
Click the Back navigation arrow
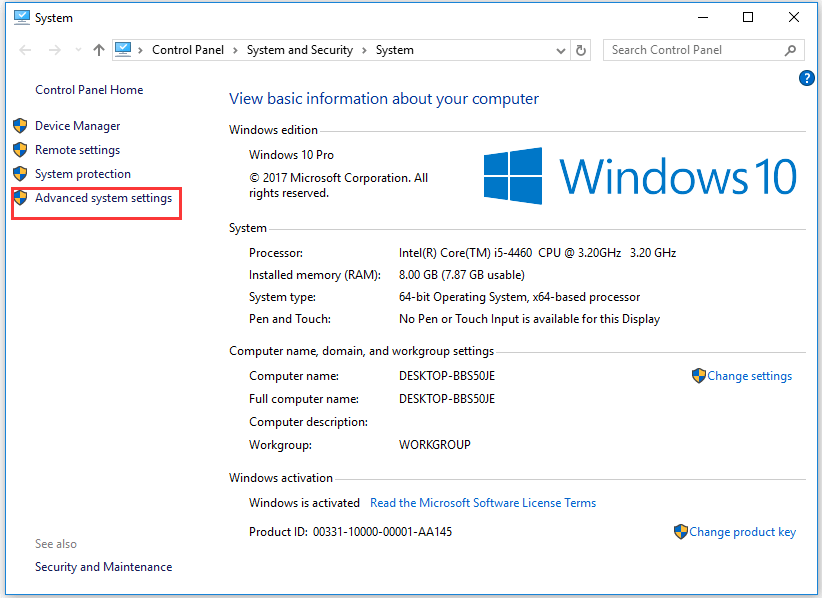point(25,50)
